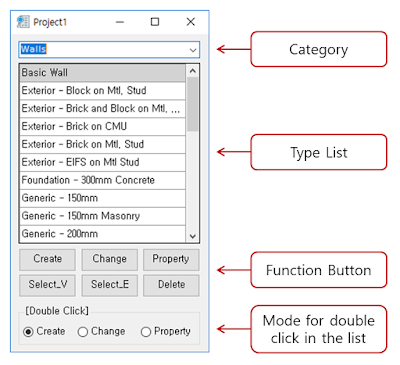Click the Select_E button
This screenshot has width=400, height=365.
click(110, 285)
